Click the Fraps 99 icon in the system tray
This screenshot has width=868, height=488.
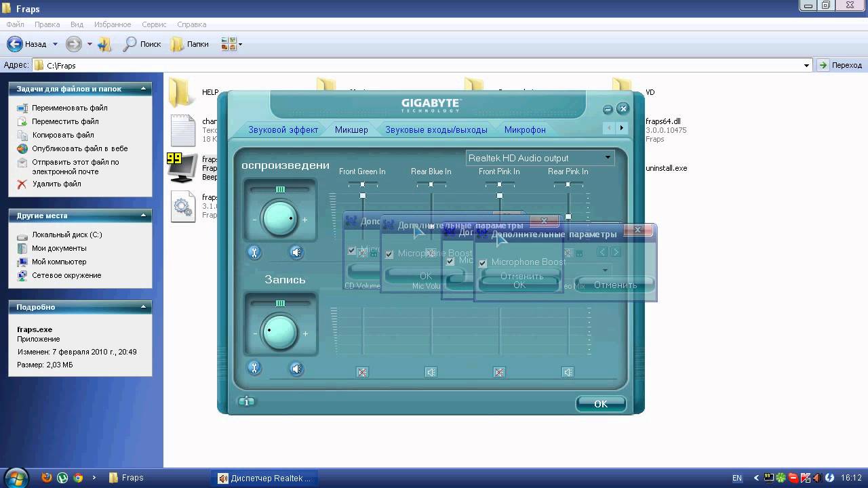click(770, 478)
